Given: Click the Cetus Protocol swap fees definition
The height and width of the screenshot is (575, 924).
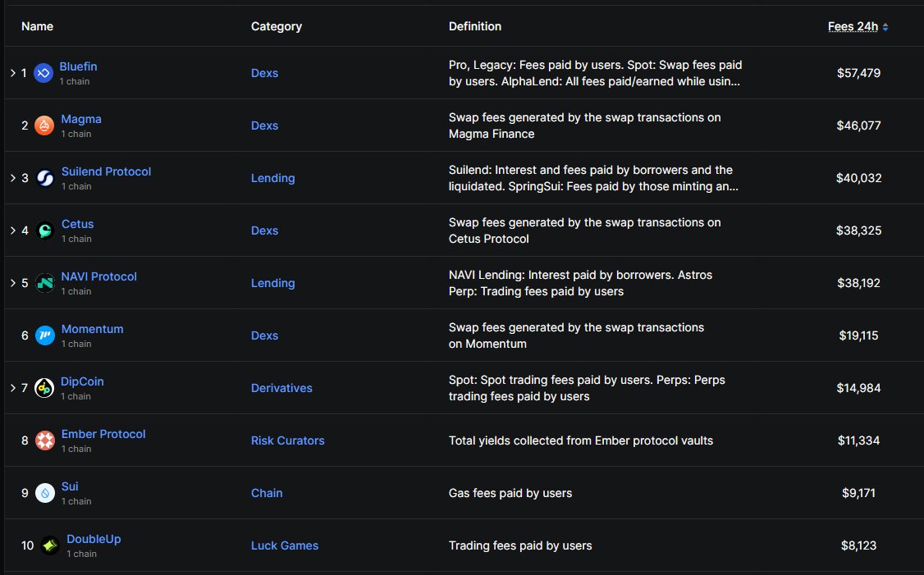Looking at the screenshot, I should click(584, 230).
